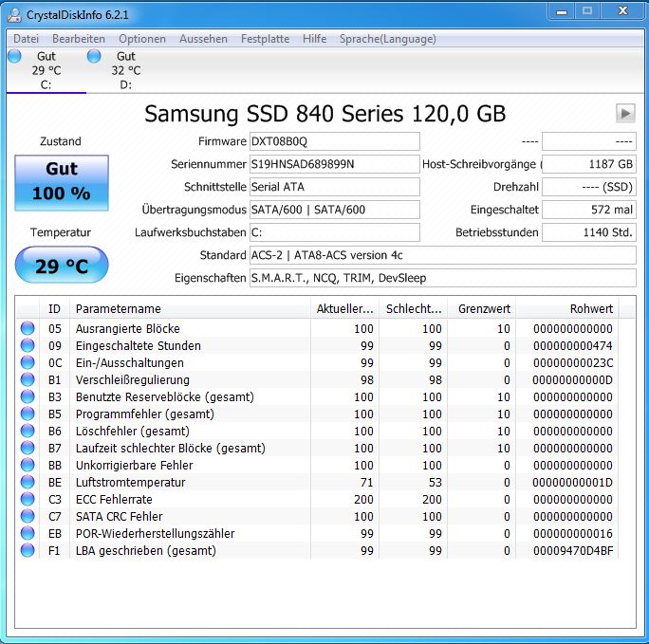649x644 pixels.
Task: Click the Schlecht... column header
Action: [x=414, y=308]
